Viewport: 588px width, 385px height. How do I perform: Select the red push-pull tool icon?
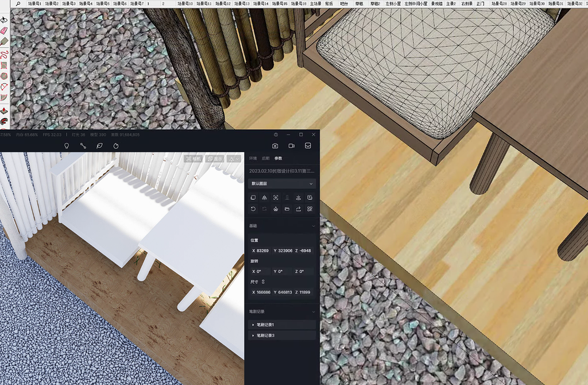tap(4, 111)
